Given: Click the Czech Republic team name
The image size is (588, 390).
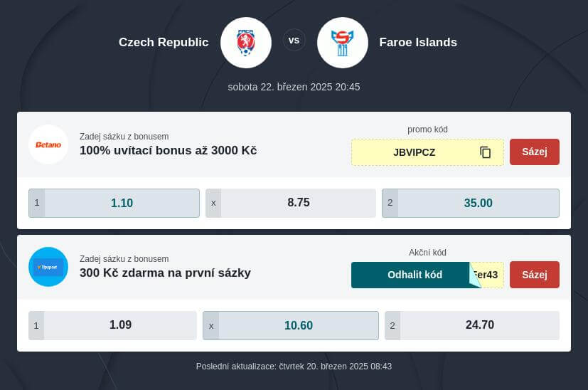Looking at the screenshot, I should [164, 43].
